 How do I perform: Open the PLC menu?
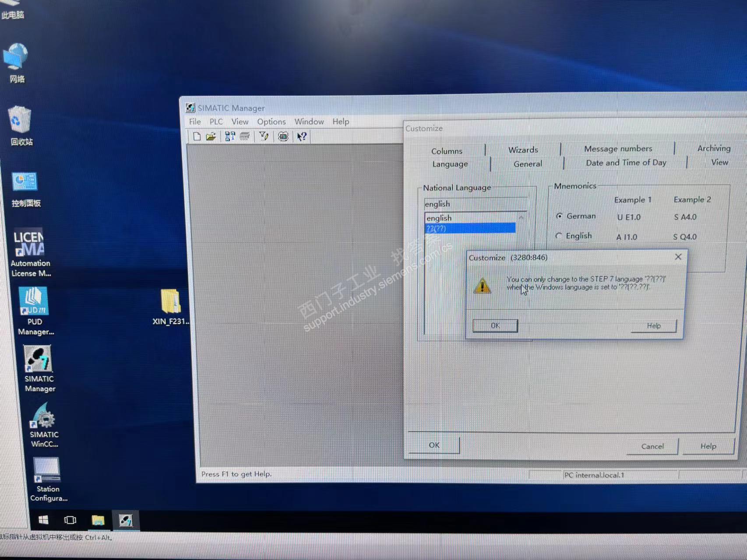tap(216, 122)
